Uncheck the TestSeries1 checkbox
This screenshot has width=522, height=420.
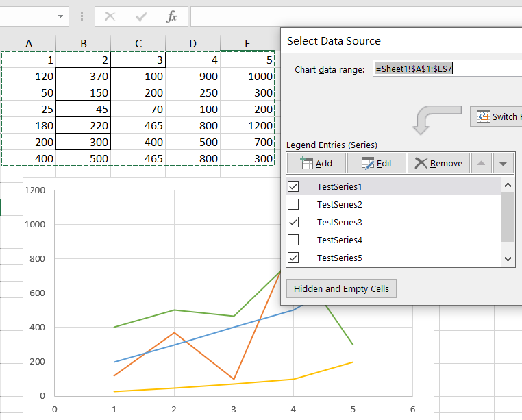[x=293, y=186]
